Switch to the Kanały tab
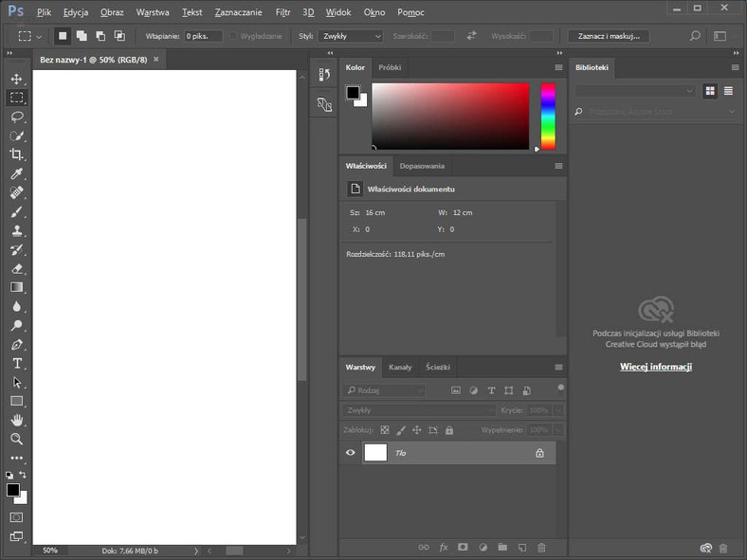 tap(400, 367)
